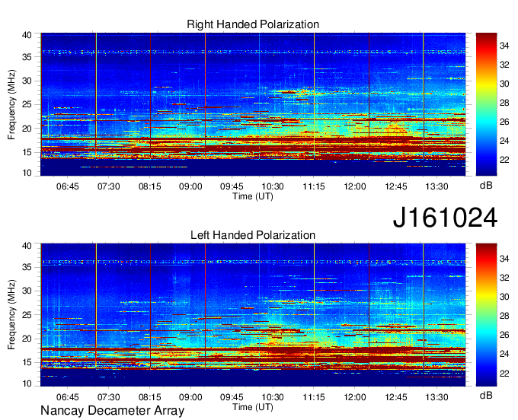The height and width of the screenshot is (420, 518).
Task: Click the left-handed plot's dB colorbar
Action: [x=486, y=315]
